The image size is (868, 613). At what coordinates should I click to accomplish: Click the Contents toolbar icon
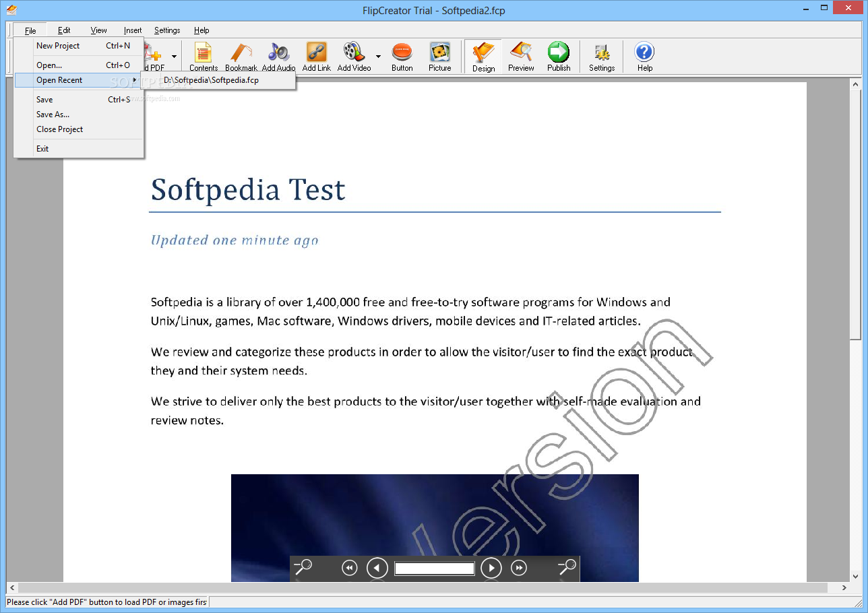[x=203, y=57]
